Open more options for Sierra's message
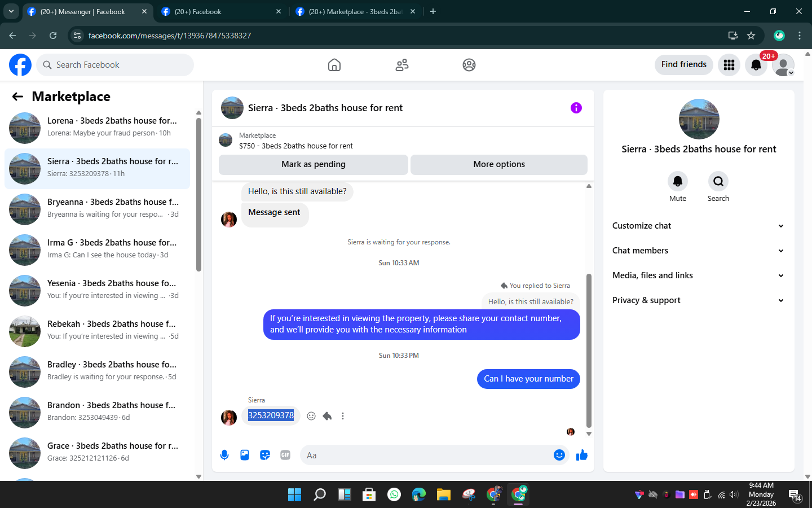Image resolution: width=812 pixels, height=508 pixels. 343,416
